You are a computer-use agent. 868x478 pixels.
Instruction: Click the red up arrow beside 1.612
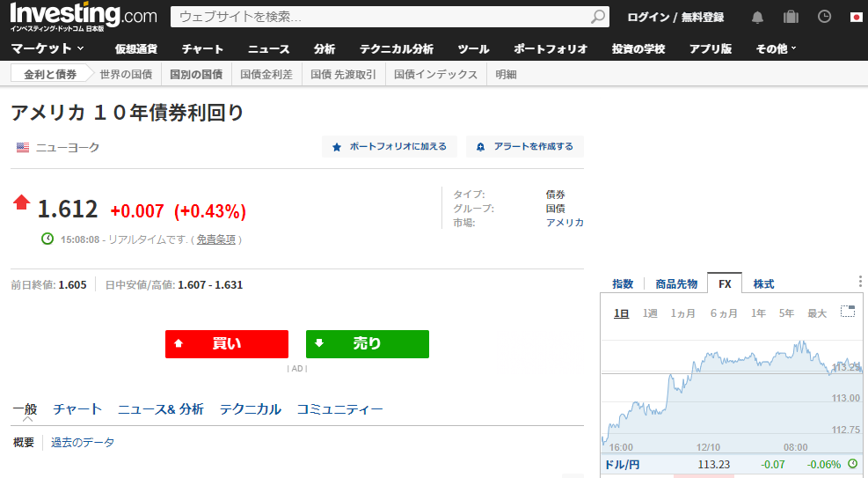coord(22,202)
